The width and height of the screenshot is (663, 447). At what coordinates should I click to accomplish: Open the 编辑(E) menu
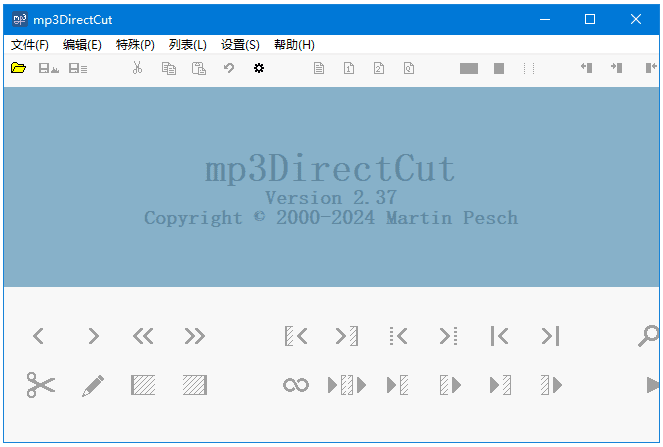[x=82, y=45]
